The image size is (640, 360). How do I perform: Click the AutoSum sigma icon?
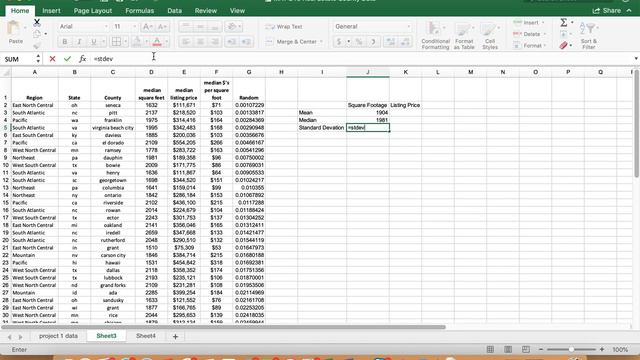[x=564, y=22]
